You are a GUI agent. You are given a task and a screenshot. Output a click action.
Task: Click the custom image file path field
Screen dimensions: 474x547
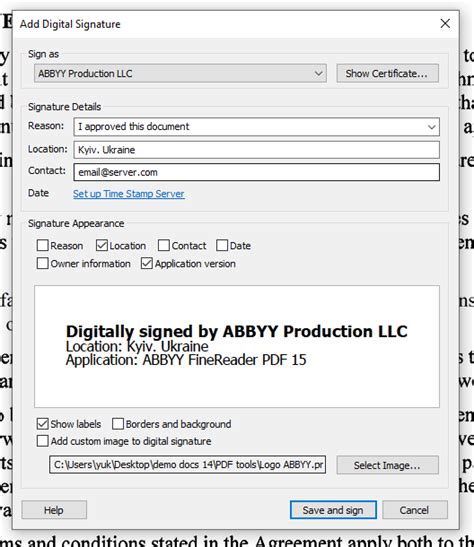click(x=188, y=465)
